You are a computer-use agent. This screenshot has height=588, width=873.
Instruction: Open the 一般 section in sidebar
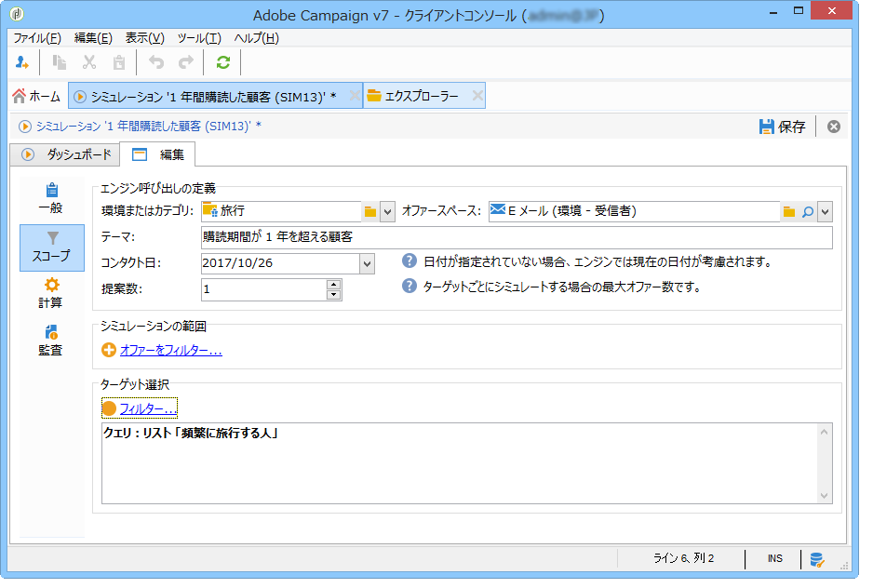pyautogui.click(x=51, y=199)
